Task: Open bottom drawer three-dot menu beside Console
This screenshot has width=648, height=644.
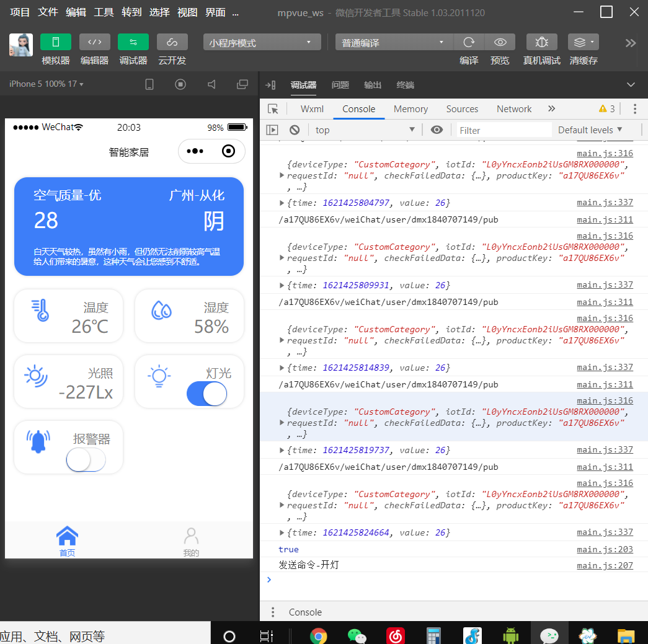Action: pyautogui.click(x=273, y=612)
